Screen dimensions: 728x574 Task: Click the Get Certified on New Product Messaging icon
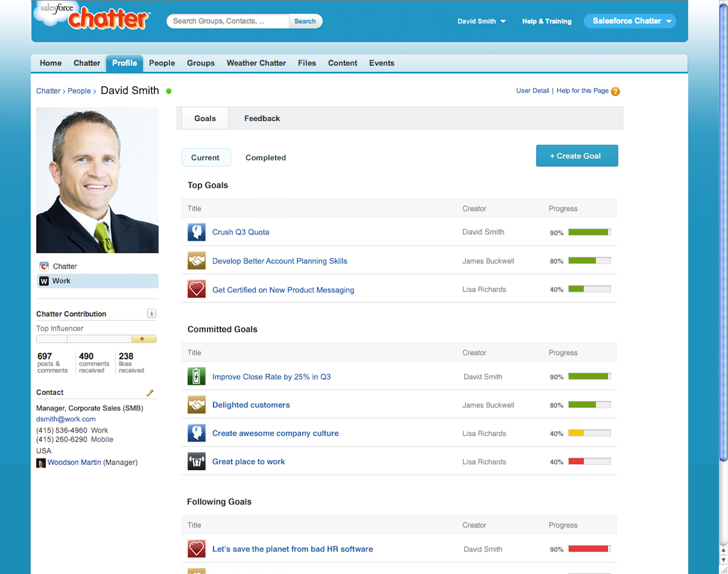[196, 289]
